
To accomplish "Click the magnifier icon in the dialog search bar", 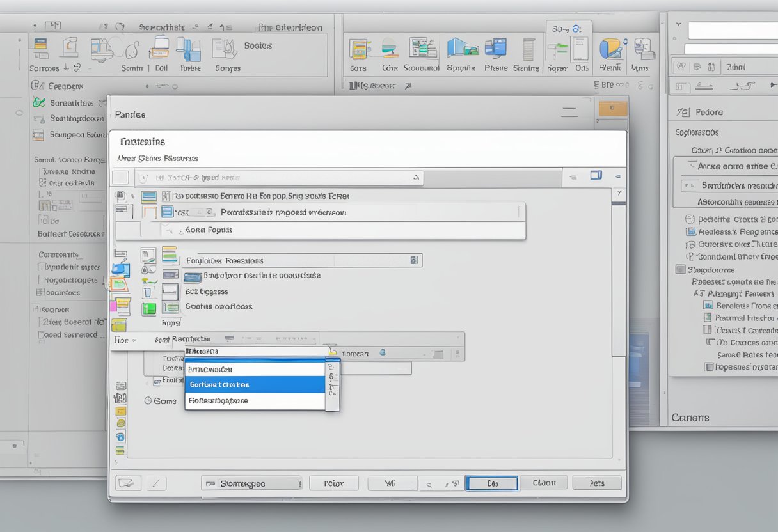I will pos(145,176).
